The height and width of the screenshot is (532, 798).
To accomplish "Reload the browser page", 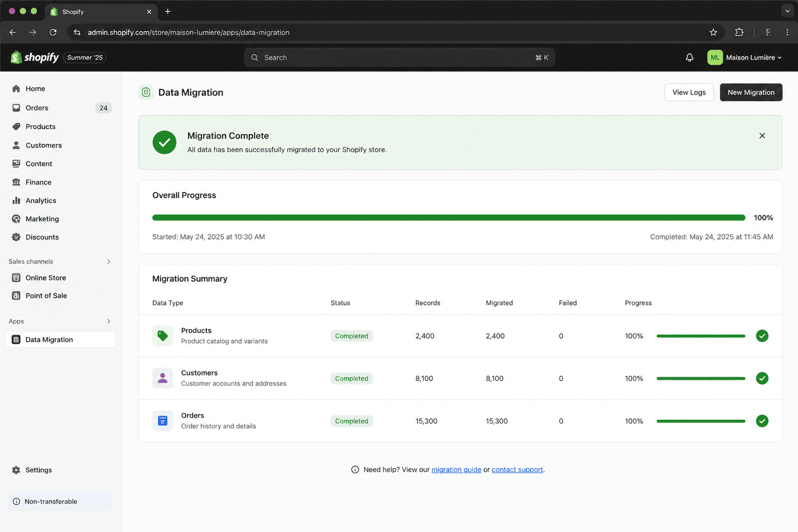I will tap(53, 32).
